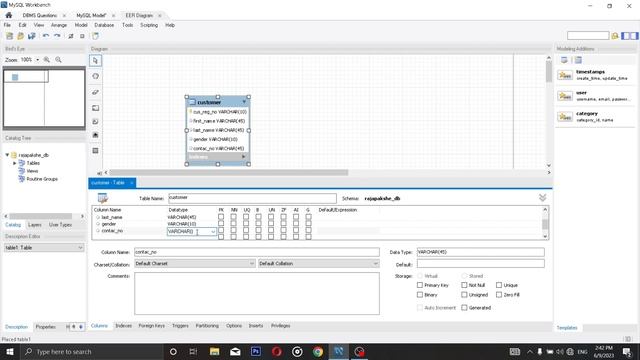Viewport: 640px width, 360px height.
Task: Open the Zoom percentage dropdown
Action: 38,60
